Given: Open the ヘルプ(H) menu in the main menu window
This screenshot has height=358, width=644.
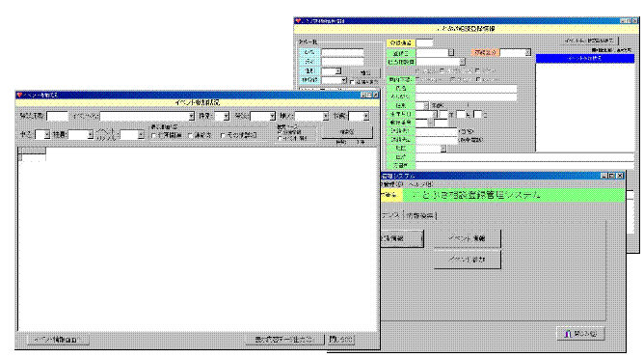Looking at the screenshot, I should point(420,184).
